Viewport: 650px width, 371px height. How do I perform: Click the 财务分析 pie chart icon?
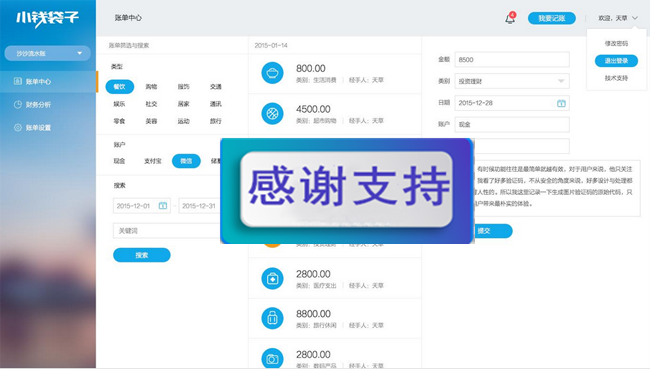pos(17,104)
